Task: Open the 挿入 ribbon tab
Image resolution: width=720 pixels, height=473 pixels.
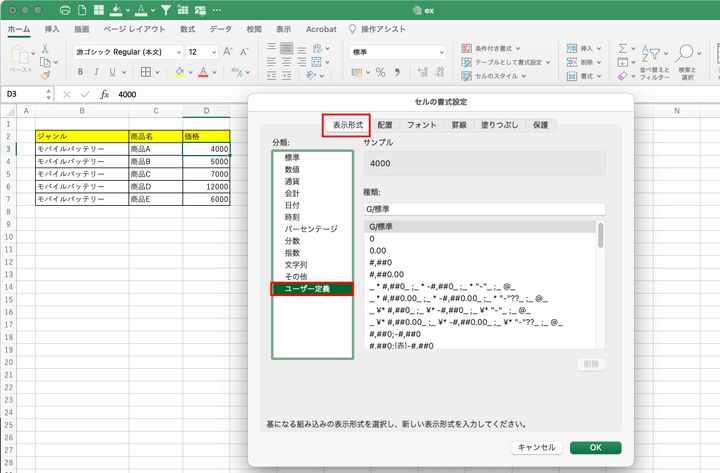Action: [x=52, y=30]
